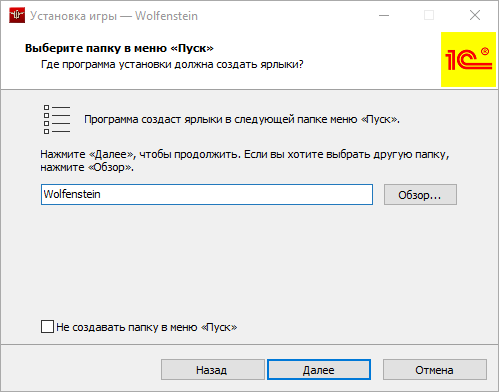The height and width of the screenshot is (392, 499).
Task: Click the «Не создавать папку в меню «Пуск»» label
Action: coord(147,327)
